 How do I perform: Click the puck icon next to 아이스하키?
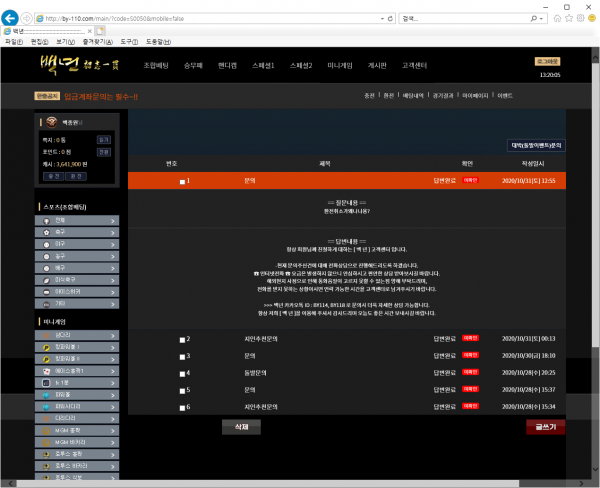(x=46, y=292)
